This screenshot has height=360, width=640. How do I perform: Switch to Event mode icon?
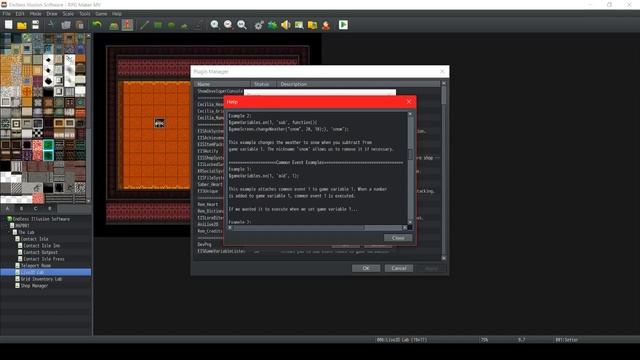click(x=127, y=25)
